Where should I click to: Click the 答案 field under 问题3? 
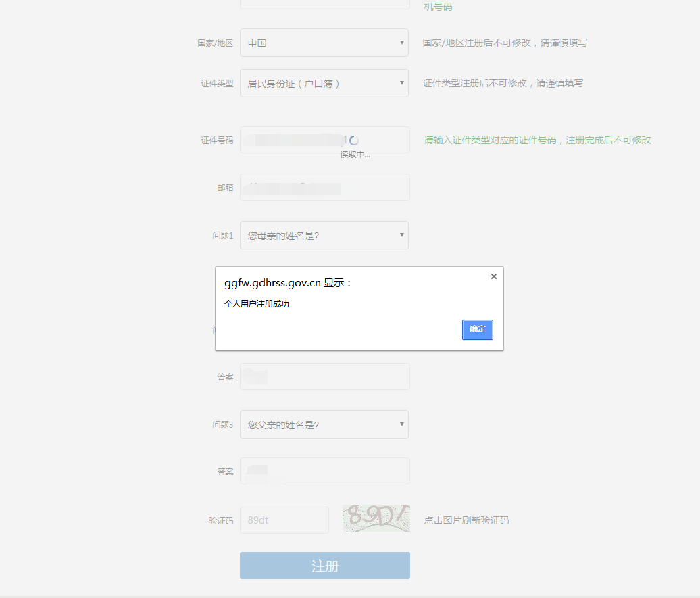tap(324, 470)
